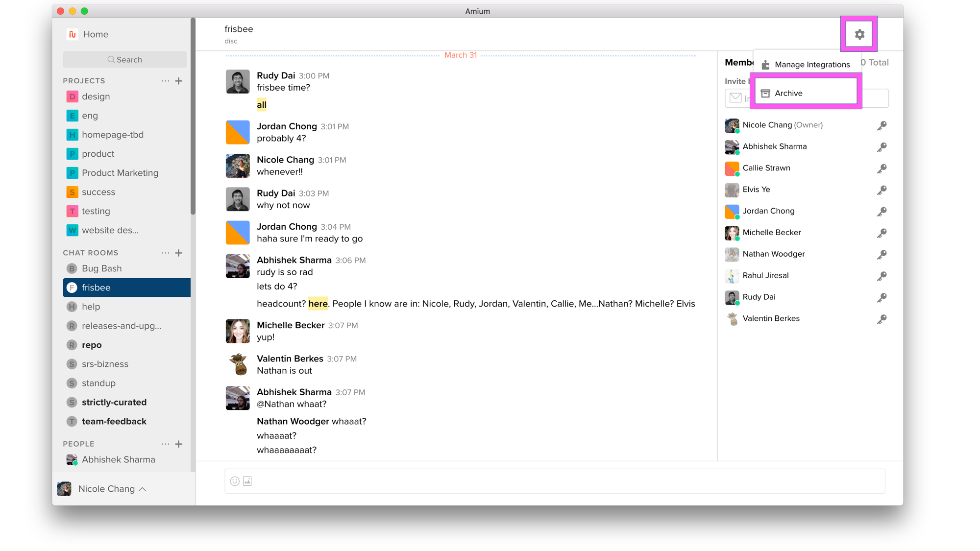Viewport: 980px width, 551px height.
Task: Add a new project with plus icon
Action: (x=179, y=81)
